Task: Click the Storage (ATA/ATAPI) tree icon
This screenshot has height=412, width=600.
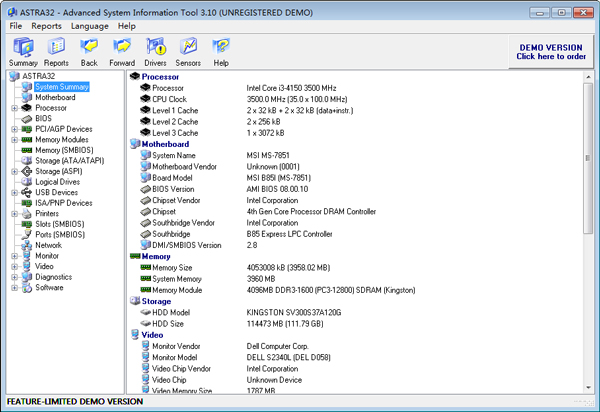Action: [26, 161]
